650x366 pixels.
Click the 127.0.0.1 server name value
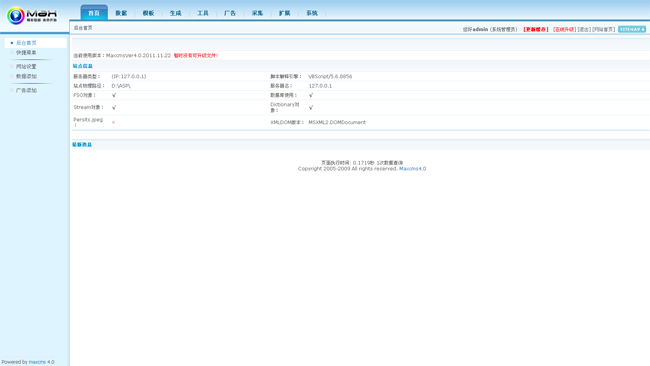click(x=320, y=86)
